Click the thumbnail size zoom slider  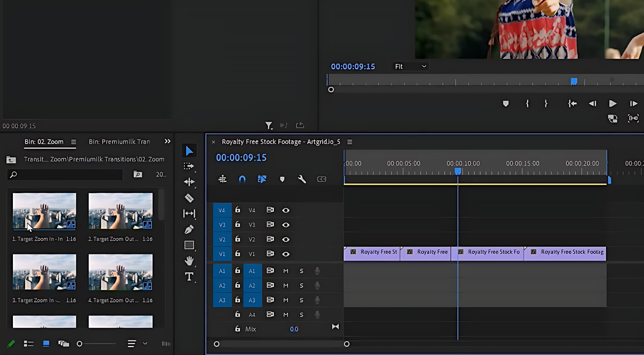80,344
